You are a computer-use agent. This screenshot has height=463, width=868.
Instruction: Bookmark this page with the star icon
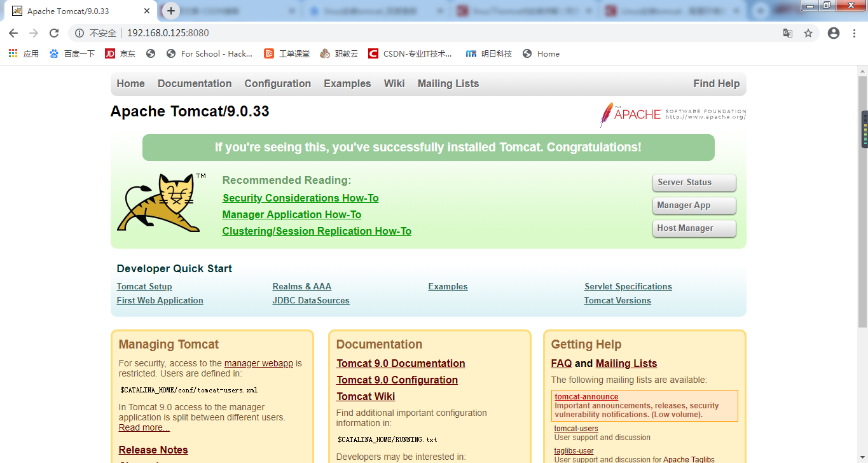tap(808, 33)
